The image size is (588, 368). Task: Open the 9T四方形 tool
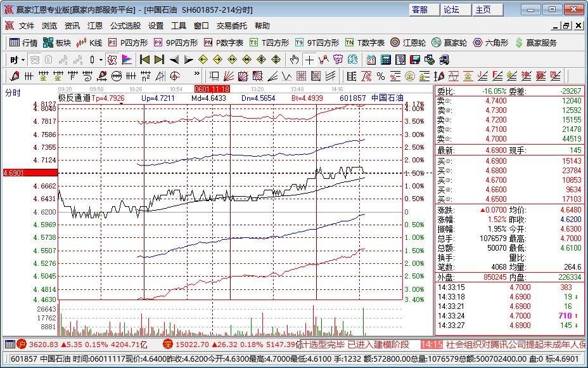317,43
